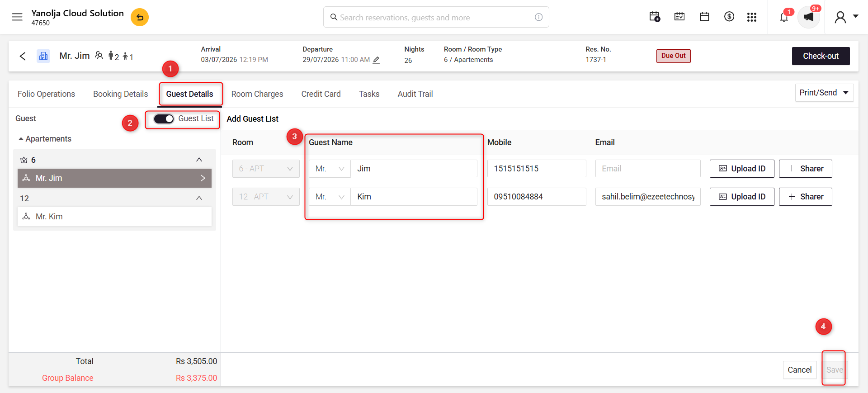Click the Mr. Jim header name
This screenshot has width=868, height=393.
(75, 56)
